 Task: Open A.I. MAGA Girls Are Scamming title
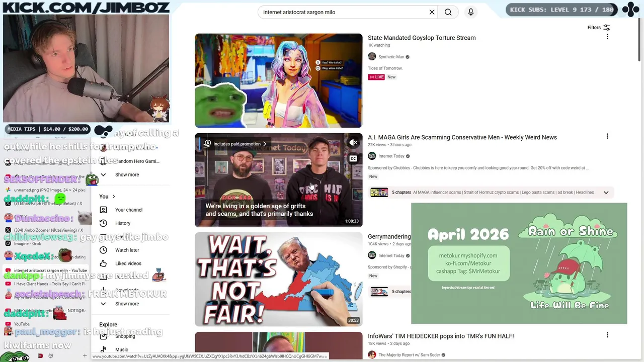pyautogui.click(x=462, y=137)
